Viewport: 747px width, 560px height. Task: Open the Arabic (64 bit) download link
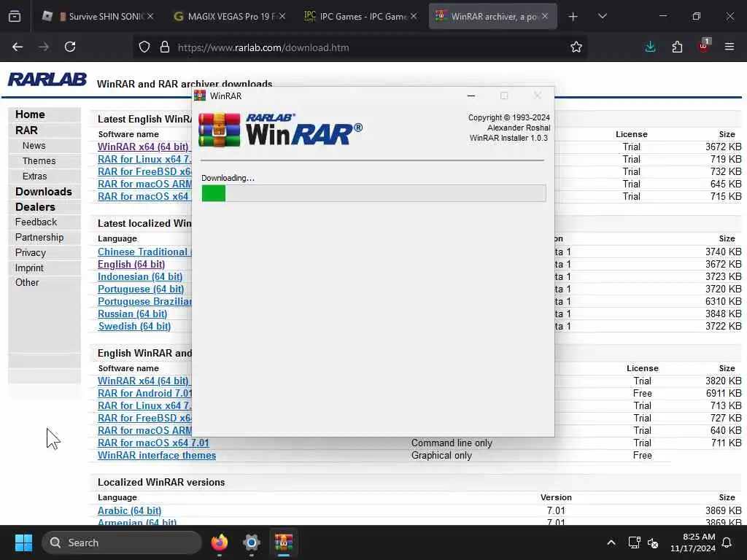(130, 510)
